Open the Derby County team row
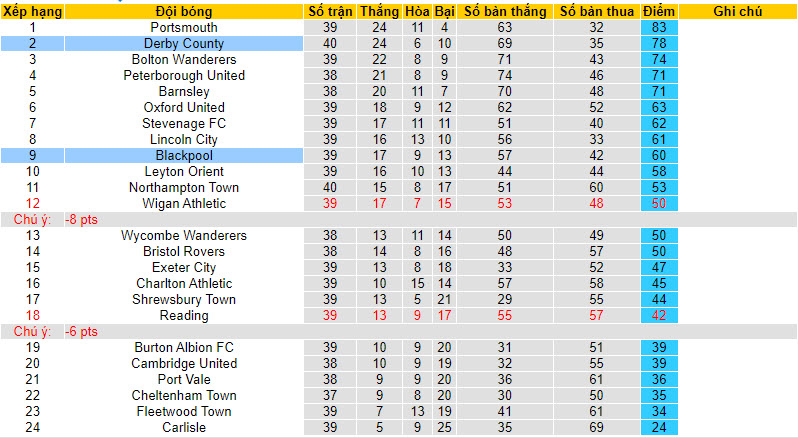This screenshot has height=438, width=798. 183,44
